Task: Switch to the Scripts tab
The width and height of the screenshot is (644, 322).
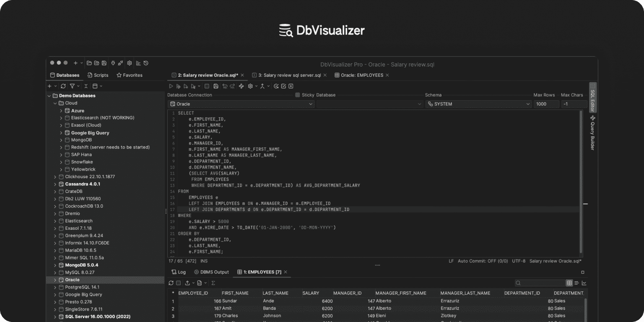Action: click(98, 75)
